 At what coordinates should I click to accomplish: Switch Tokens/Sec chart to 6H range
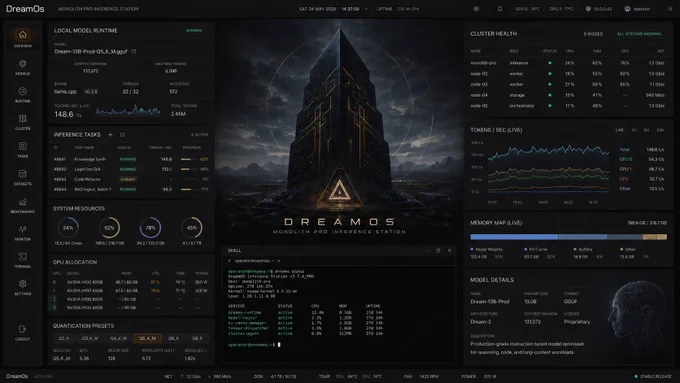646,130
